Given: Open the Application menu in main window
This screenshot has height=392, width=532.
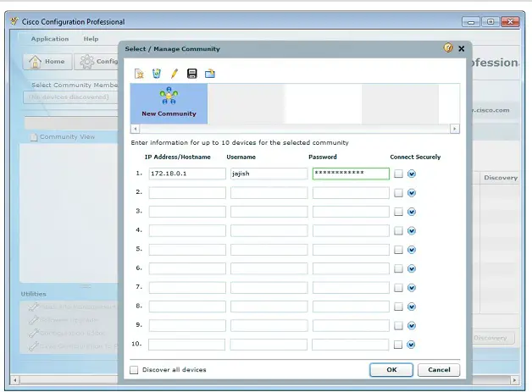Looking at the screenshot, I should point(50,39).
